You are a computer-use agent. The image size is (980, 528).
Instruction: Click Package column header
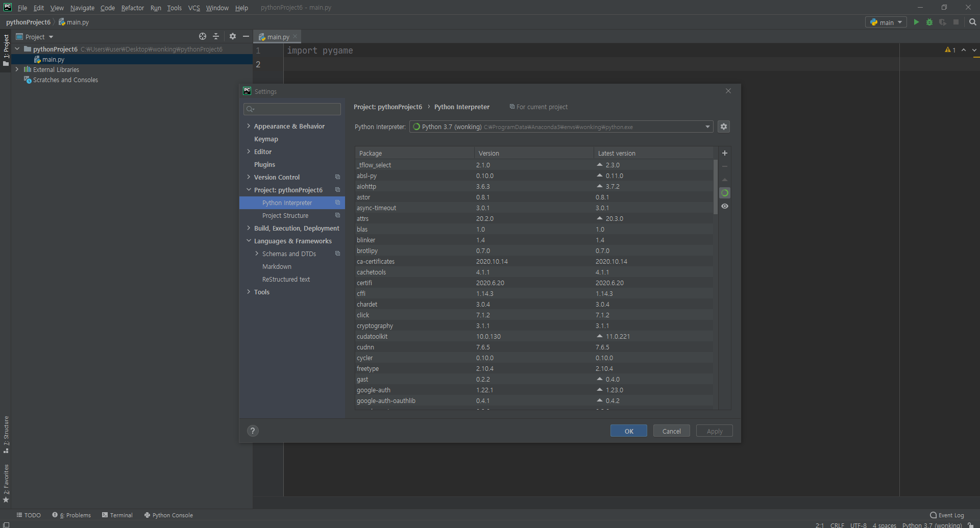(x=414, y=153)
